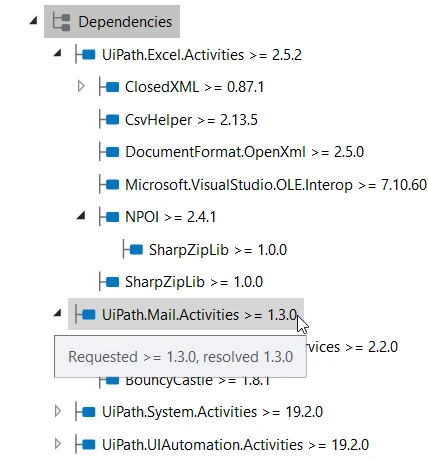Screen dimensions: 428x461
Task: Expand the UiPath.UIAutomation.Activities node
Action: (57, 444)
